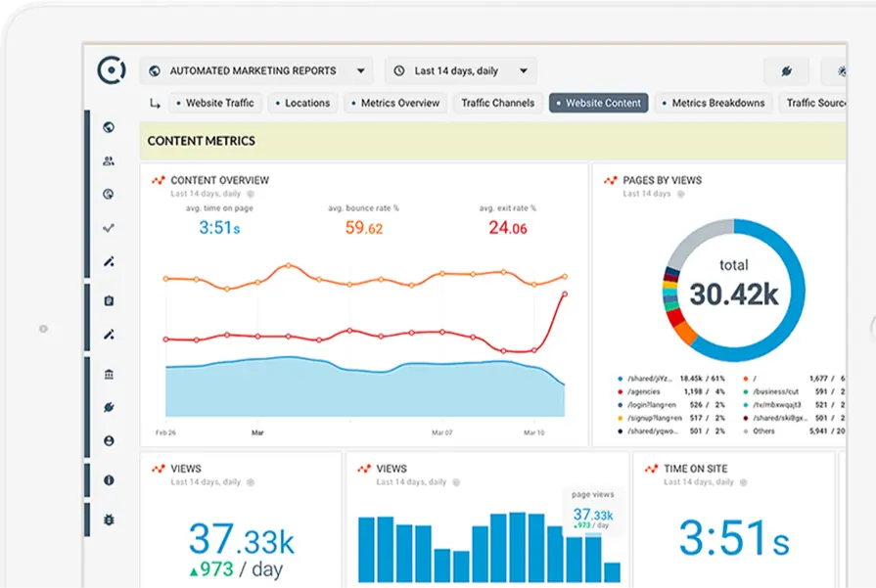Click the checkmark trend icon in the sidebar
This screenshot has width=876, height=588.
coord(109,228)
